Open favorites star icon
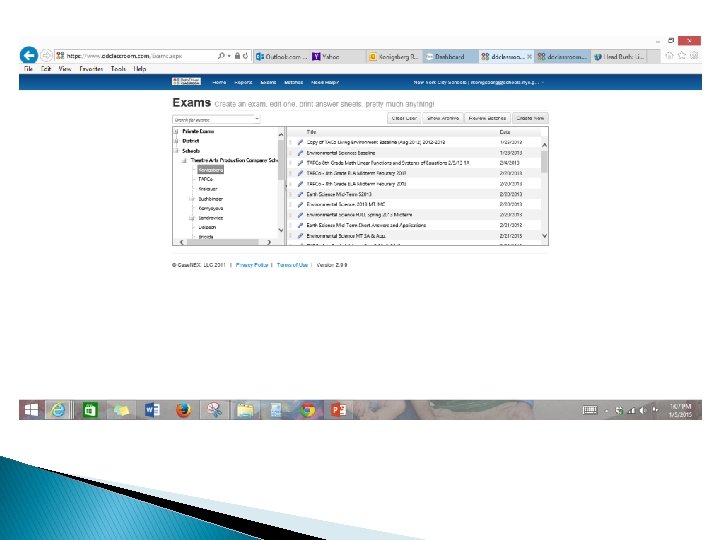The image size is (720, 540). pyautogui.click(x=682, y=56)
